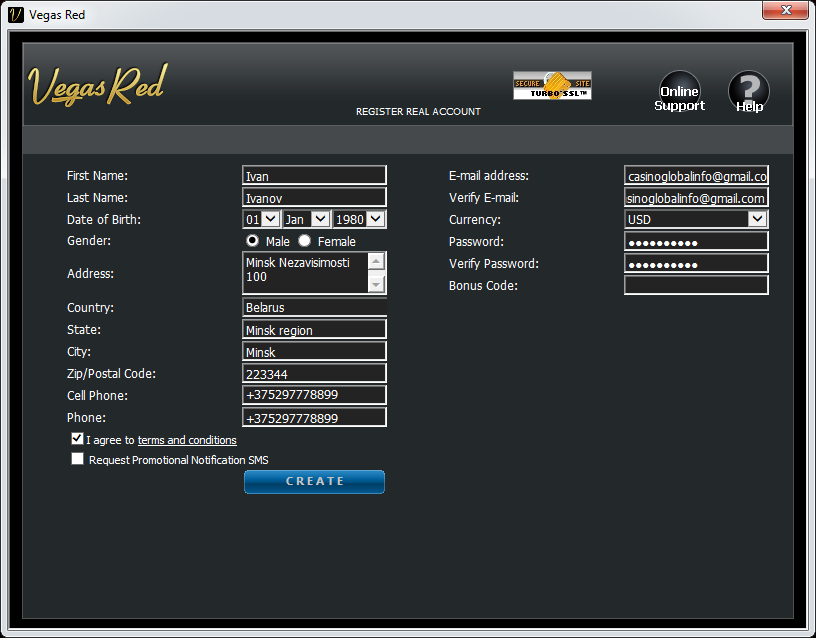Viewport: 816px width, 638px height.
Task: Click the 'Country:' label
Action: pos(91,308)
